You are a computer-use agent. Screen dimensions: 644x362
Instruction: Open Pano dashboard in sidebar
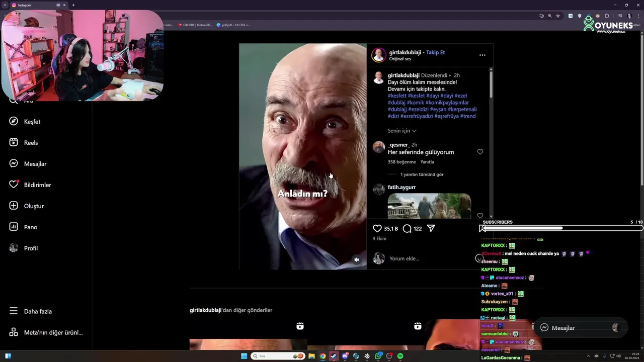(x=24, y=227)
